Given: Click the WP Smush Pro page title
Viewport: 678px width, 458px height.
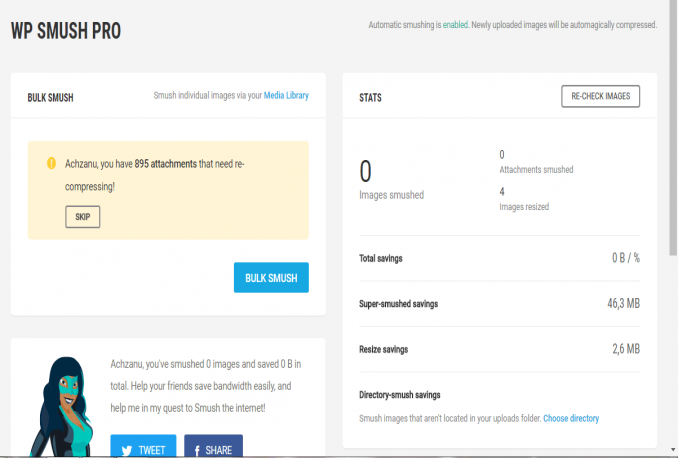Looking at the screenshot, I should pos(66,31).
